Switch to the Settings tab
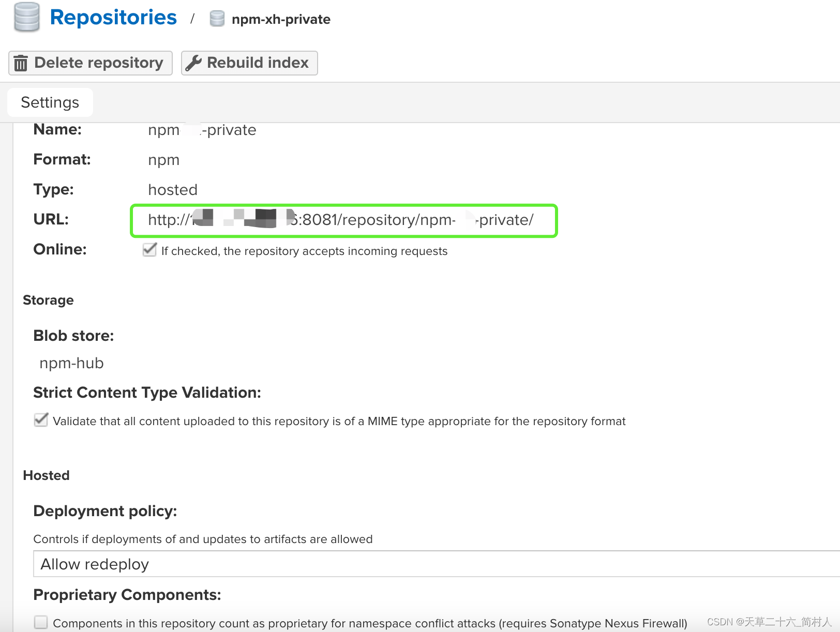This screenshot has width=840, height=632. pyautogui.click(x=50, y=102)
